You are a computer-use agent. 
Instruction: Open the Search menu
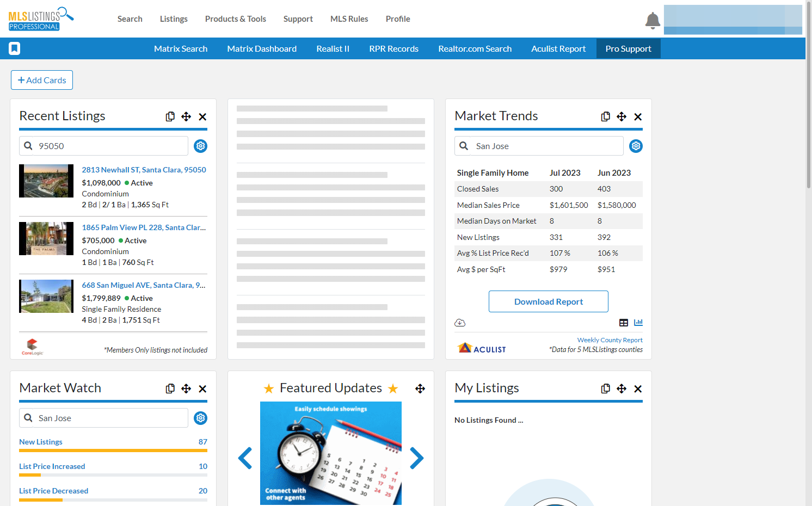tap(130, 19)
